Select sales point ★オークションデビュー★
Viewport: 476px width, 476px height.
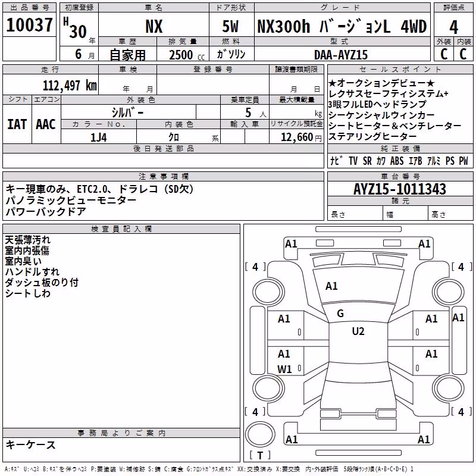(381, 83)
